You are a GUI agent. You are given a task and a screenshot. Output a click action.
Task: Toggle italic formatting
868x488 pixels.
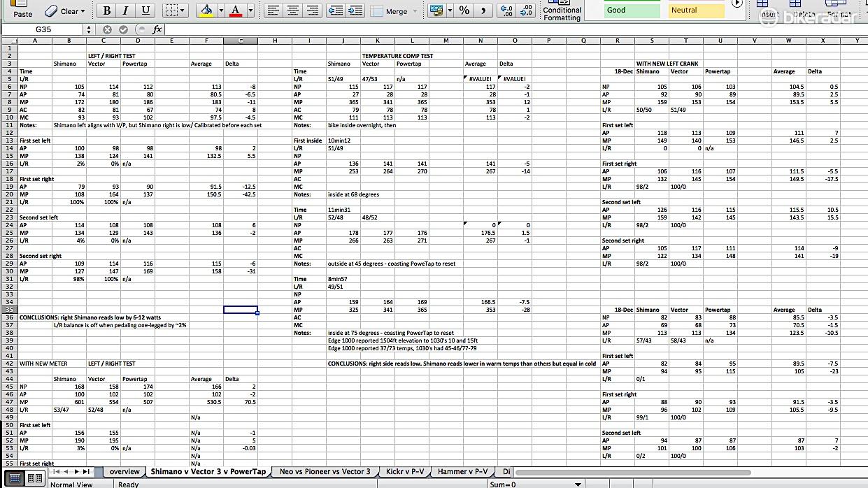126,10
